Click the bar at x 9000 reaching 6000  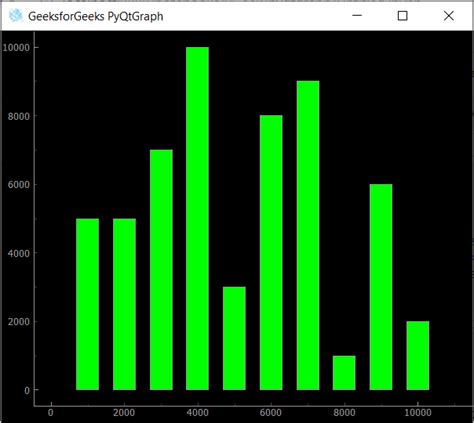pos(381,287)
